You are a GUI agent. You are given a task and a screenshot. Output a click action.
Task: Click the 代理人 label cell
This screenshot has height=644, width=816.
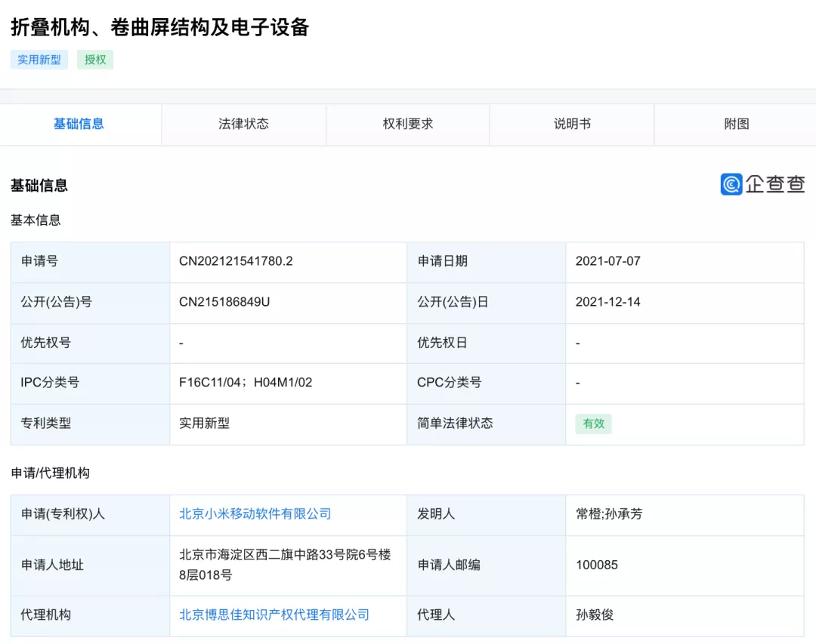coord(486,615)
